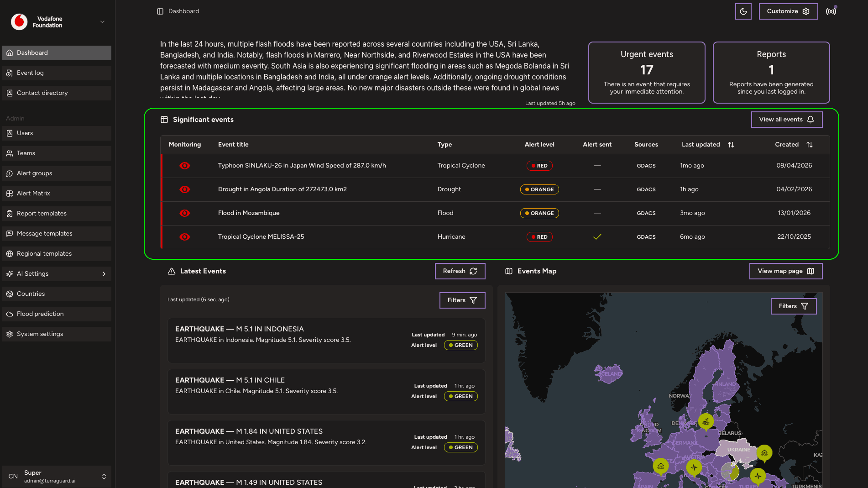
Task: Click View all events button
Action: tap(787, 120)
